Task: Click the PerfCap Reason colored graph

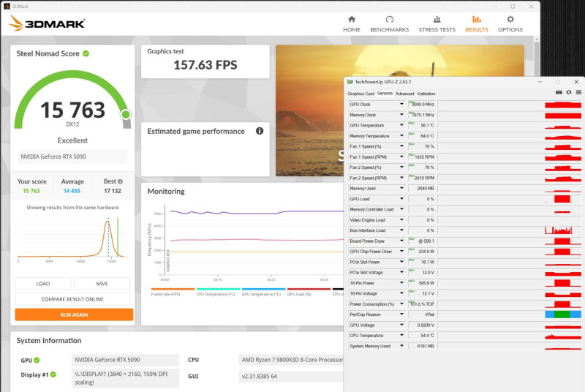Action: (x=563, y=314)
